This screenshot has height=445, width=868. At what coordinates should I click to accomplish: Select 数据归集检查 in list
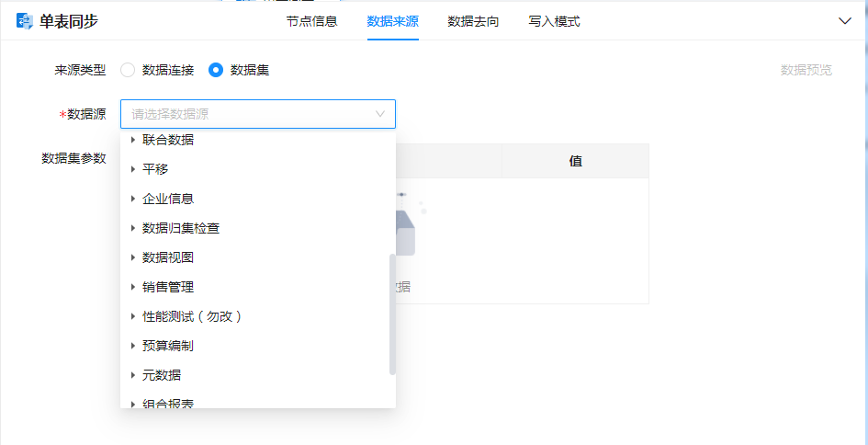(181, 228)
